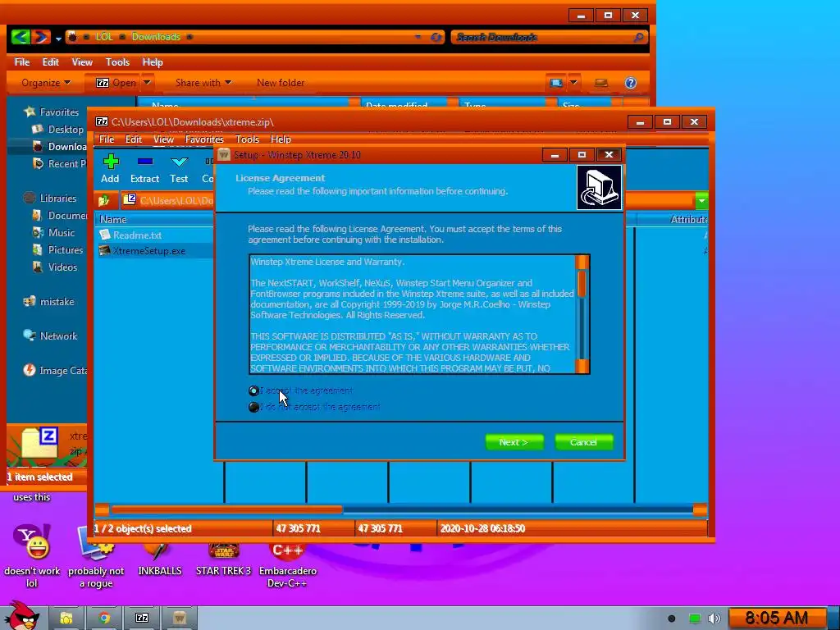This screenshot has height=630, width=840.
Task: Click the Search Downloads field
Action: [x=549, y=37]
